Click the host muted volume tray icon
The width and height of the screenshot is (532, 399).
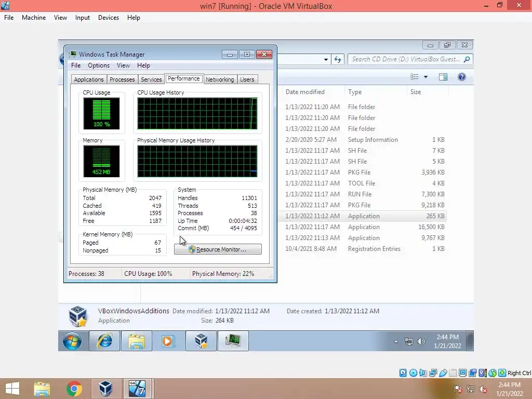(x=483, y=389)
